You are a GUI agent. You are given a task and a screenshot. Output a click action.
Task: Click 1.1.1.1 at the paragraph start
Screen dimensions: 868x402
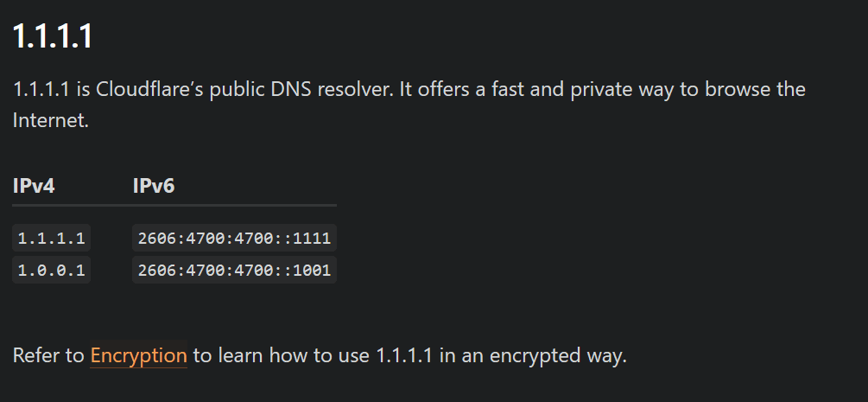(41, 89)
